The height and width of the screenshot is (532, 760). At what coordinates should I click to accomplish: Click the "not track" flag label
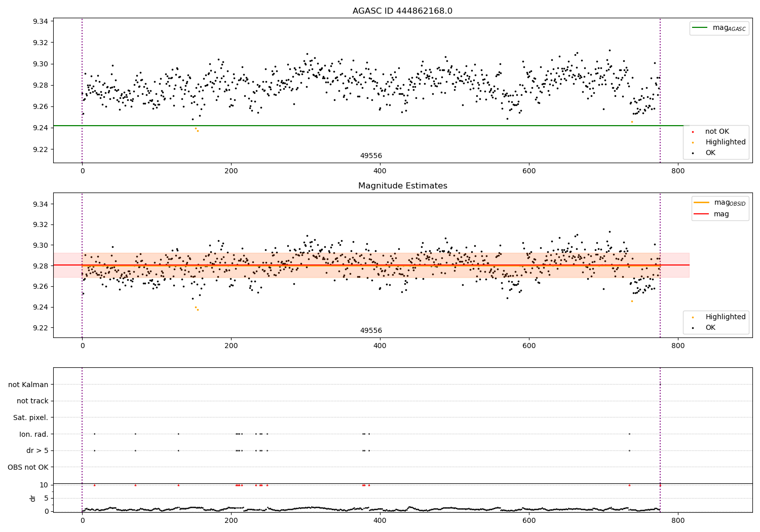(x=32, y=401)
